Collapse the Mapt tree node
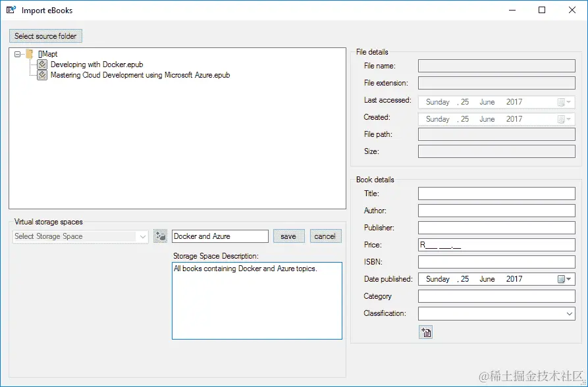 pos(17,55)
